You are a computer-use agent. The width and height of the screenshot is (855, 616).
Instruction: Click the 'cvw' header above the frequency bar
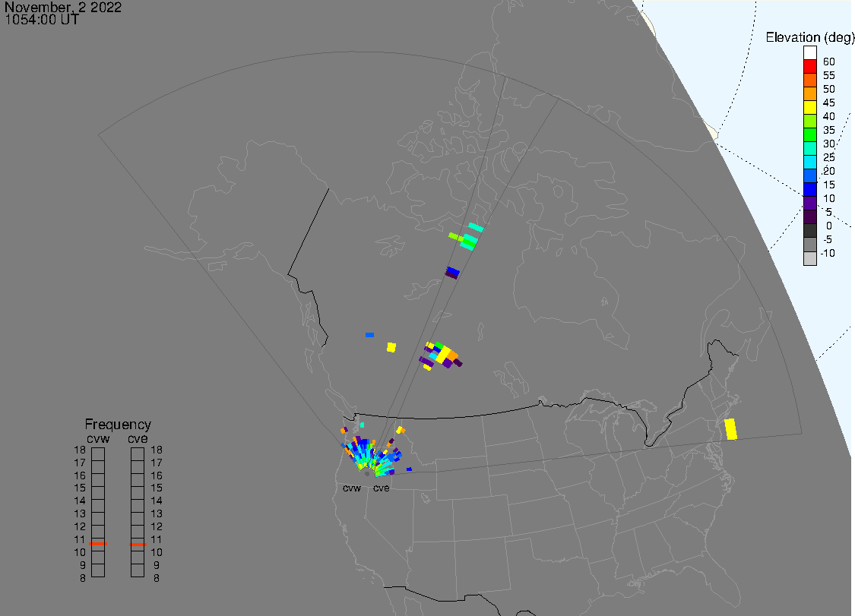tap(98, 439)
